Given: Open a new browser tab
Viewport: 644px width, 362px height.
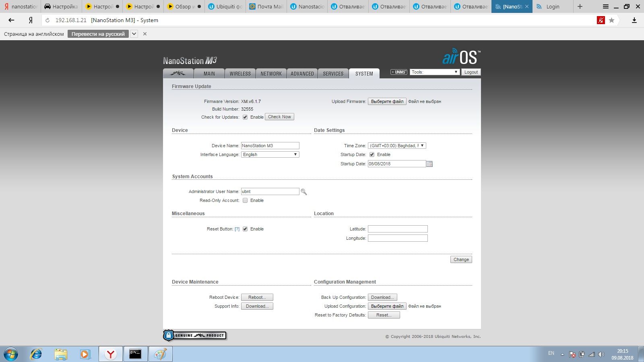Looking at the screenshot, I should [580, 6].
